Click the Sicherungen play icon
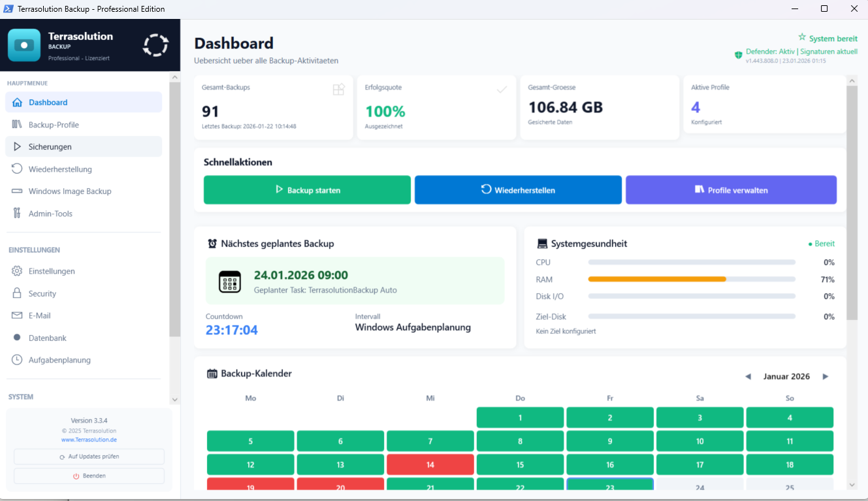 click(17, 147)
